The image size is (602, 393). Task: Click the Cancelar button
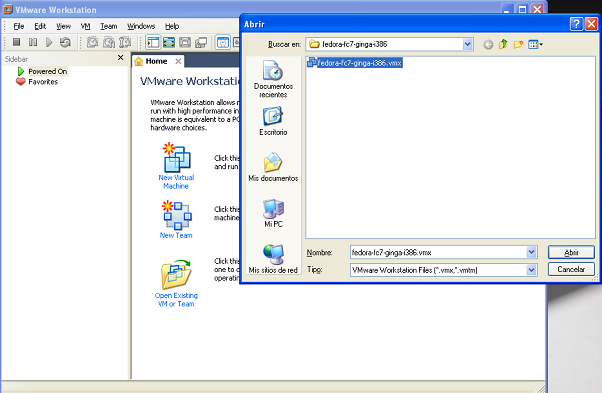571,269
